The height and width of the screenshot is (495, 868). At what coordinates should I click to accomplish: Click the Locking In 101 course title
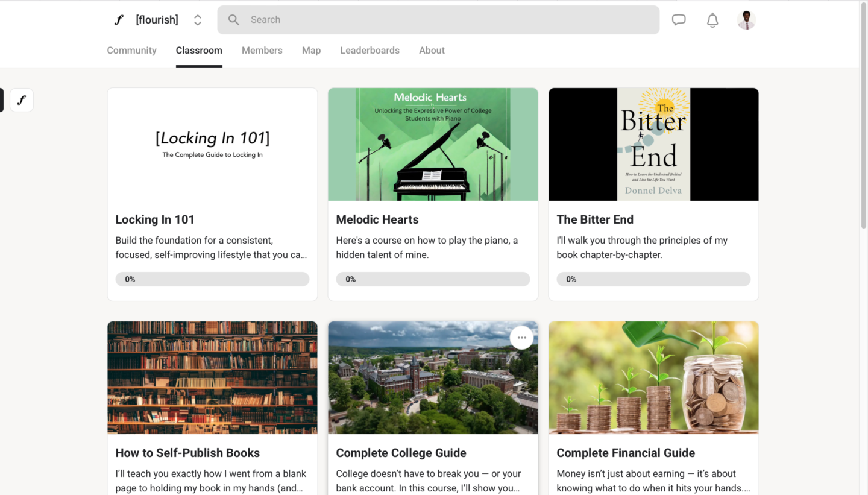tap(155, 219)
